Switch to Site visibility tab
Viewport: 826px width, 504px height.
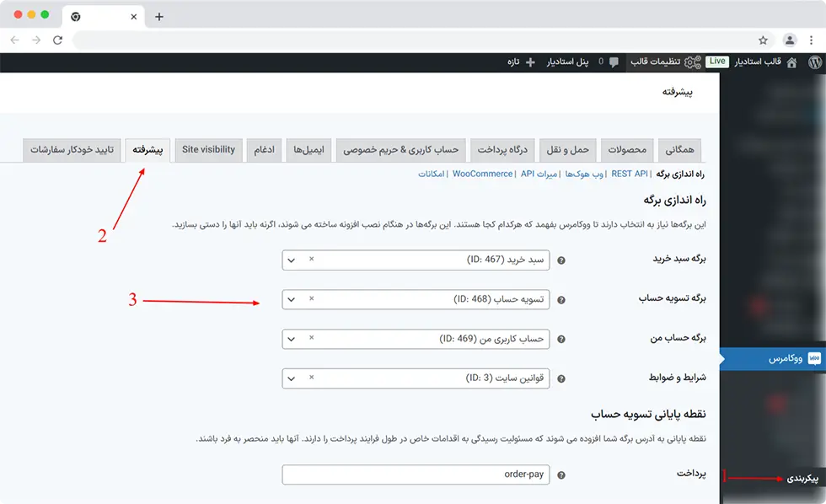pyautogui.click(x=209, y=150)
